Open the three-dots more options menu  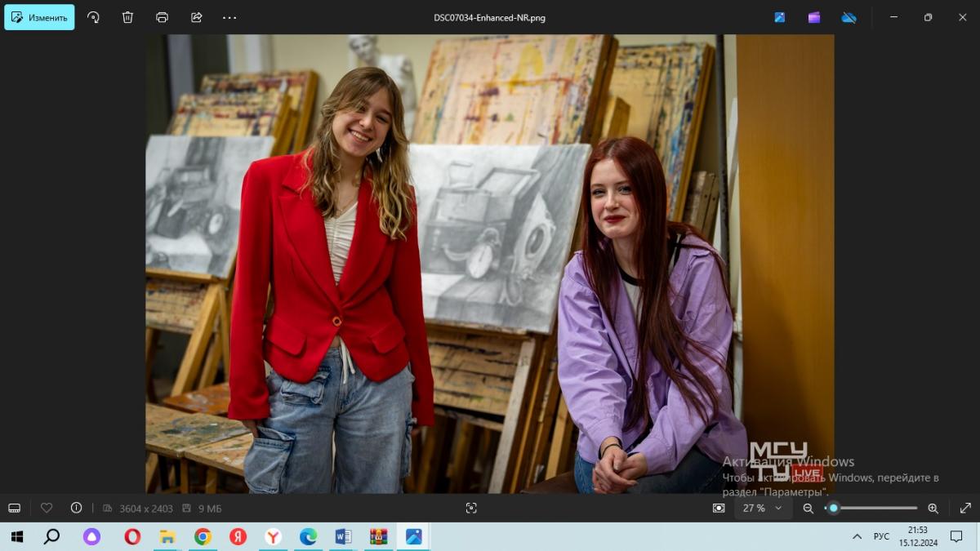click(229, 17)
